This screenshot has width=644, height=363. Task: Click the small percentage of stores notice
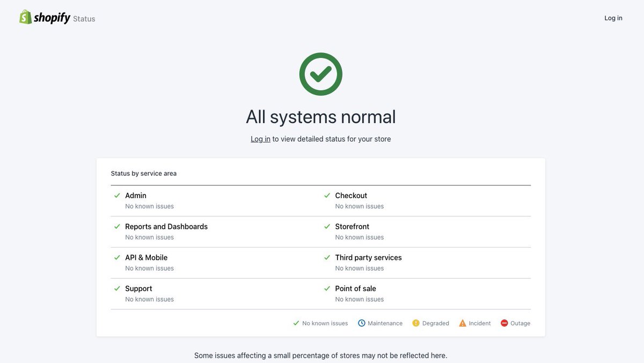click(321, 355)
